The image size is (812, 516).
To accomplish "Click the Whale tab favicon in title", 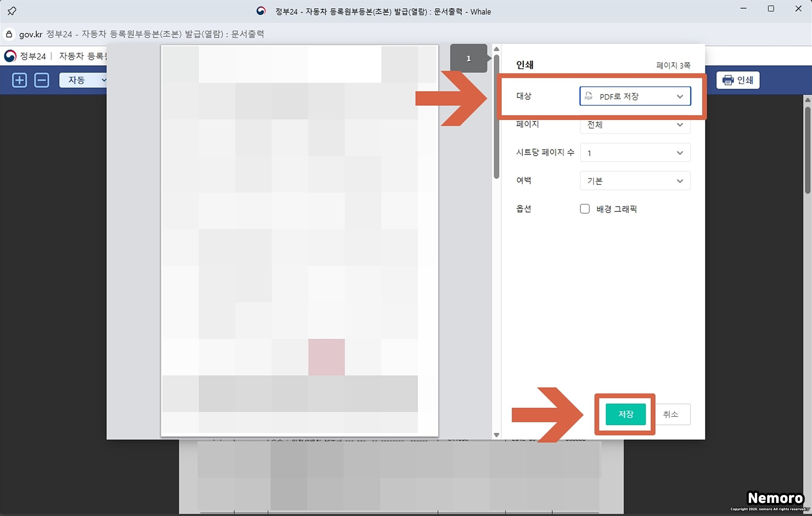I will coord(260,11).
